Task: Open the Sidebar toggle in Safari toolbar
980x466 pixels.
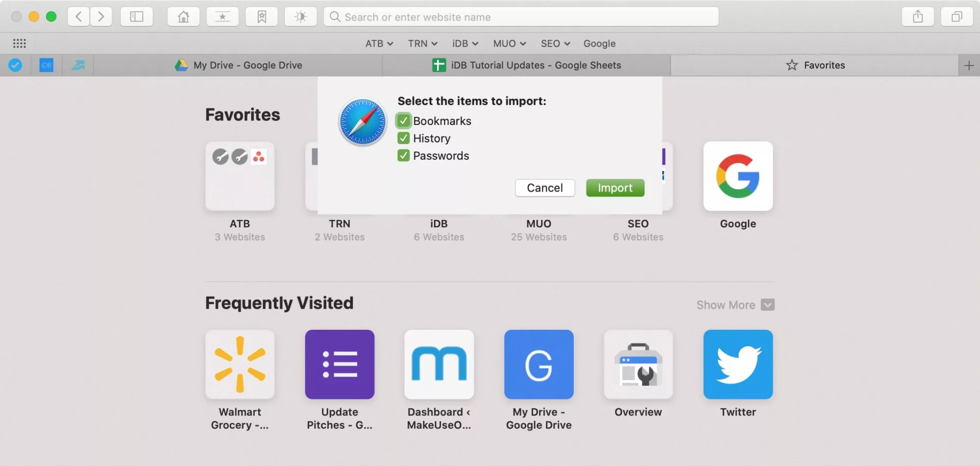Action: pos(137,16)
